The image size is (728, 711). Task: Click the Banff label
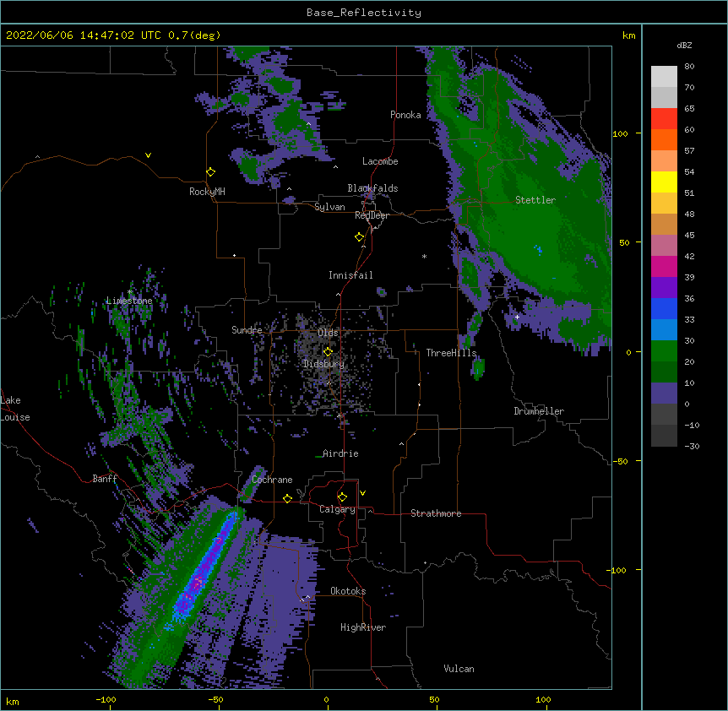click(x=105, y=479)
